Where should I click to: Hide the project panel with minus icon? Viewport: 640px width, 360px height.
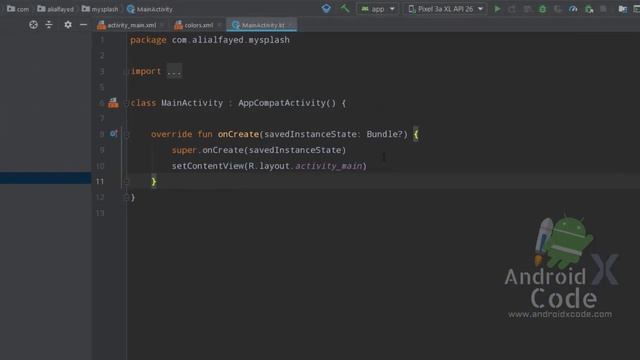83,25
